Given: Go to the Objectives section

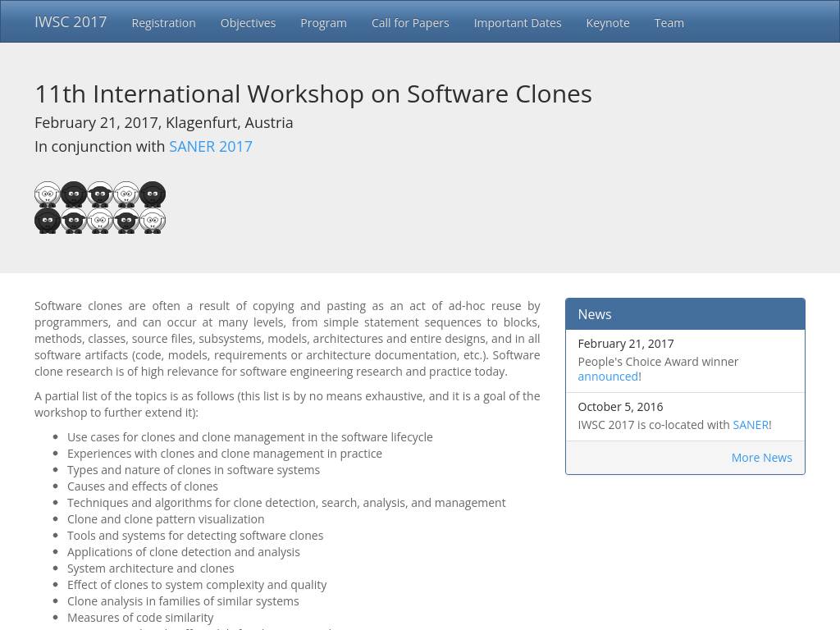Looking at the screenshot, I should (248, 23).
